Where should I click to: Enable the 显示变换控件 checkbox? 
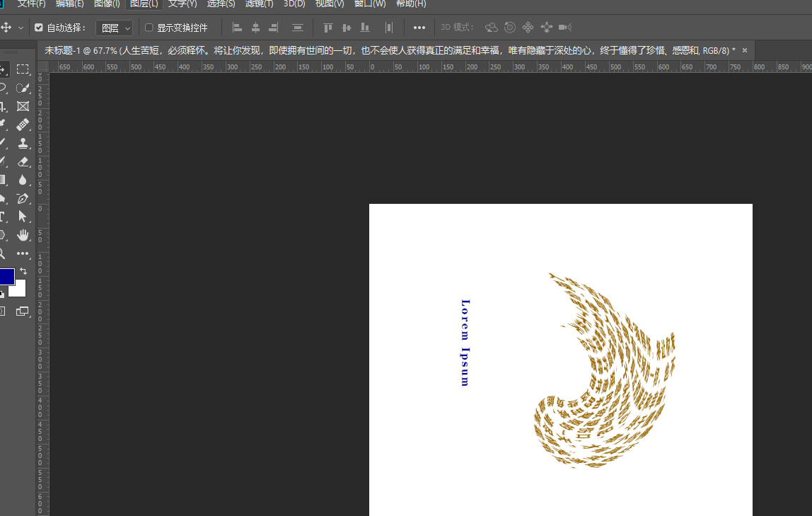point(149,28)
